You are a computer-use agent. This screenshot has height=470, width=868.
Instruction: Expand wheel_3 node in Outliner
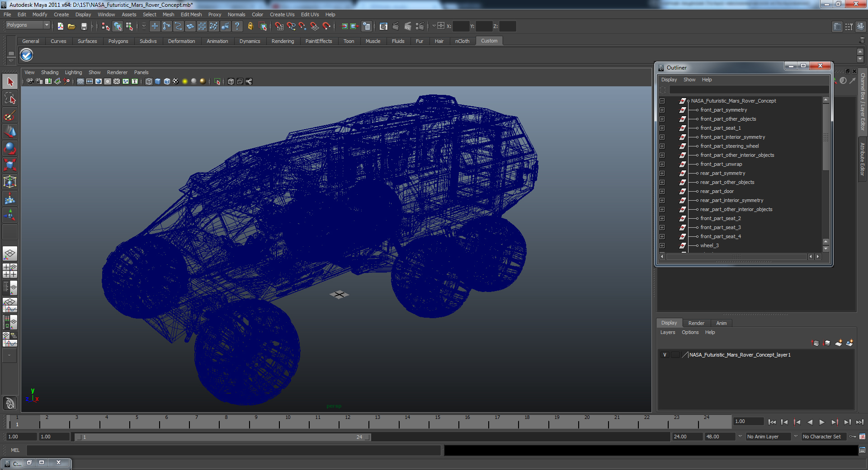click(662, 245)
